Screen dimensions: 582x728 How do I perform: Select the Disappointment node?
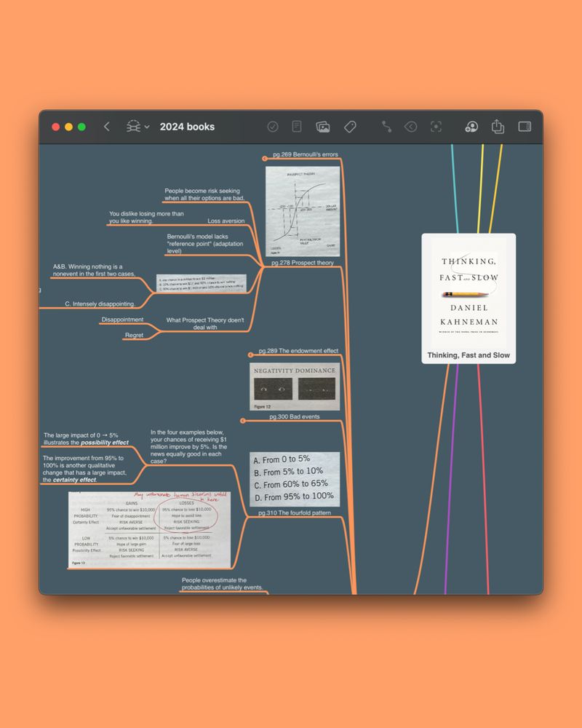122,320
